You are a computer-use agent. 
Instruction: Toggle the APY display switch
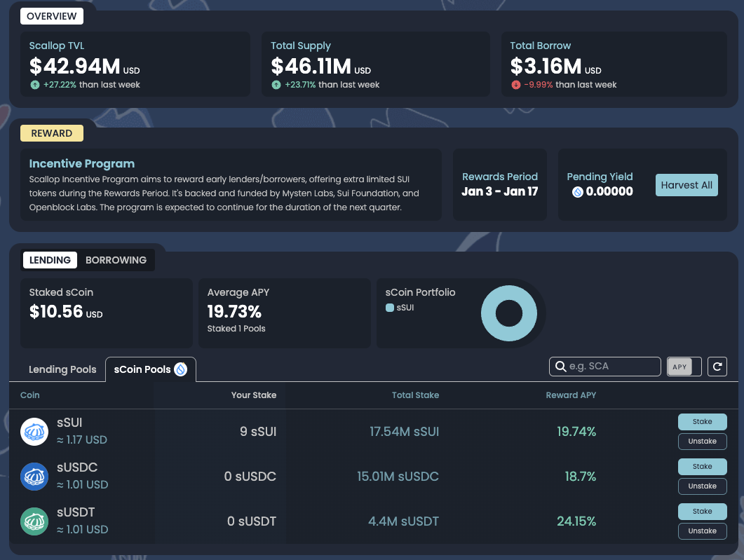(684, 367)
